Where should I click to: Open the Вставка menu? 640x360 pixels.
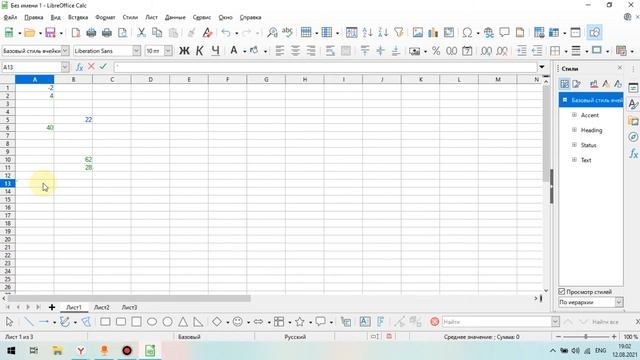[78, 17]
